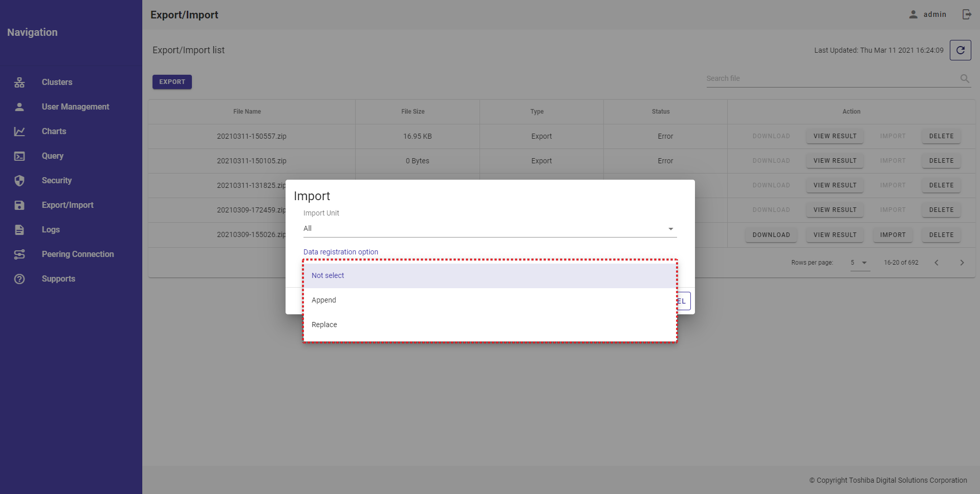Click the Peering Connection icon
980x494 pixels.
coord(19,254)
